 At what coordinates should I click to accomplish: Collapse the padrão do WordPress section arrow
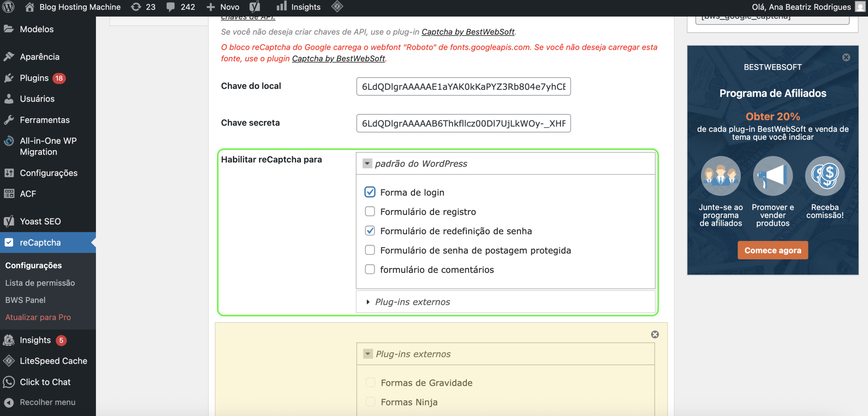[367, 163]
